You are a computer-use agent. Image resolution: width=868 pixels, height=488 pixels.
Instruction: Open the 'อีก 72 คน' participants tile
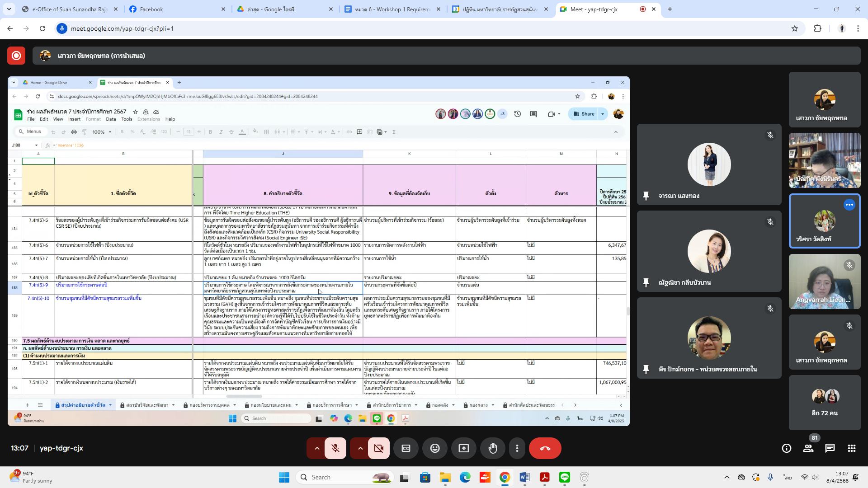coord(825,403)
